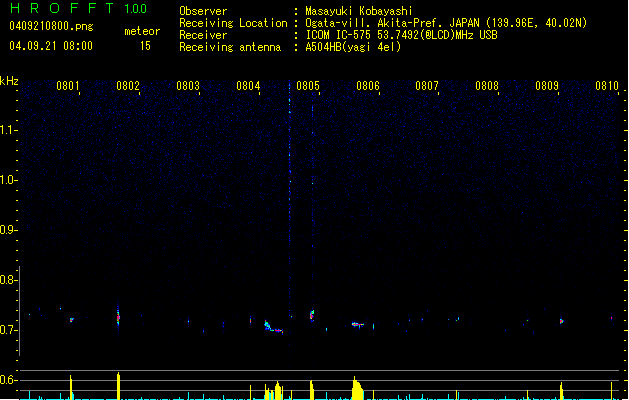
Task: Click the meteor label
Action: pyautogui.click(x=142, y=31)
